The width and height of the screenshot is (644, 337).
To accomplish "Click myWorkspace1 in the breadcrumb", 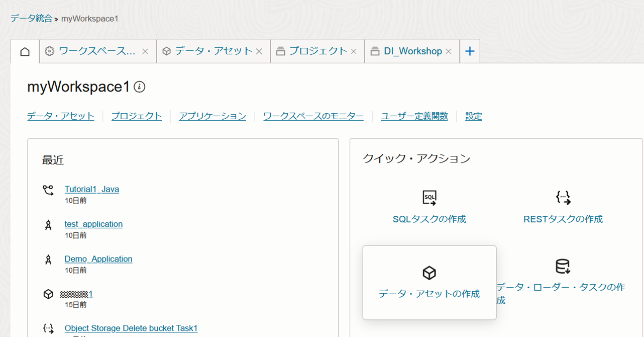I will (x=90, y=19).
